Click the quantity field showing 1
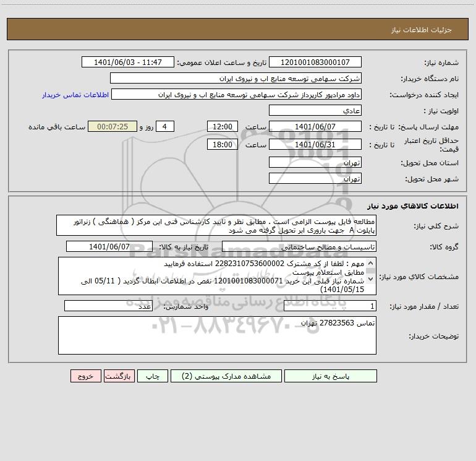 [x=330, y=306]
